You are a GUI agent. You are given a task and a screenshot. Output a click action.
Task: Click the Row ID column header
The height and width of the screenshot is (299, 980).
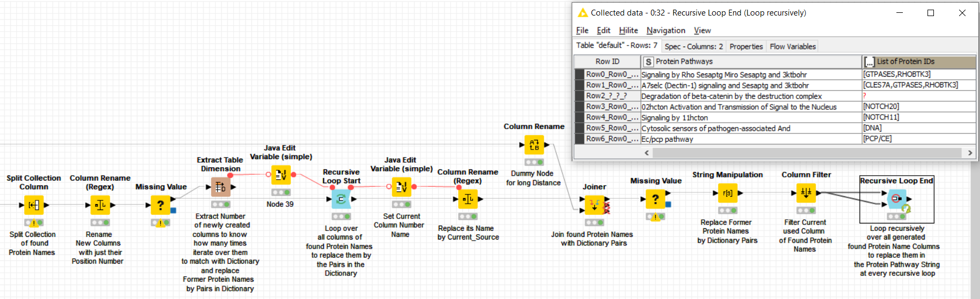tap(607, 62)
